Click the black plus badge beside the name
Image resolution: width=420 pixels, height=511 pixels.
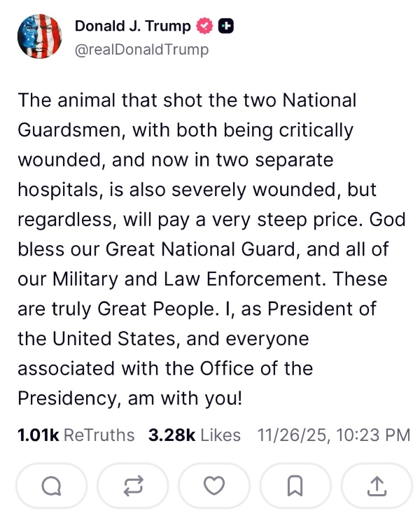[225, 27]
